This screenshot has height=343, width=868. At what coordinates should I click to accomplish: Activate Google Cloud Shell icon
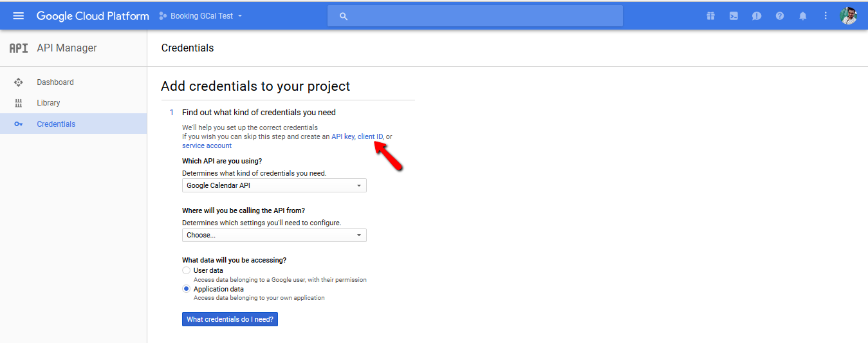pos(734,16)
